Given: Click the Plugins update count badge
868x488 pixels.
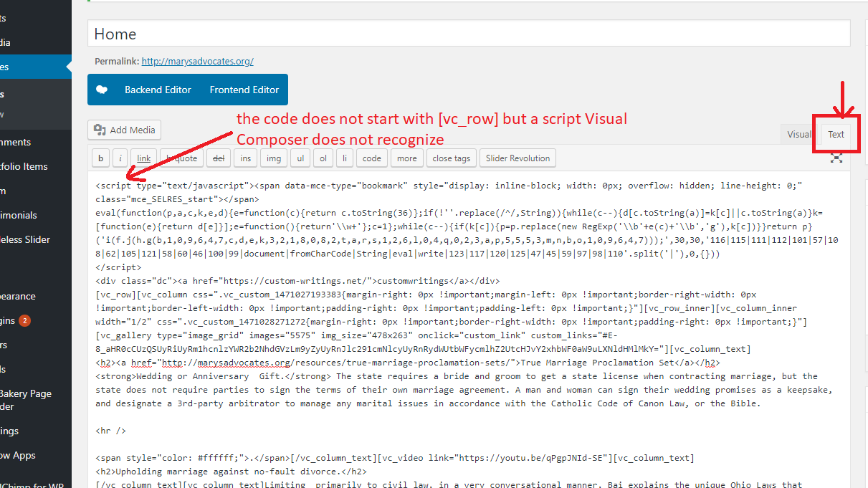Looking at the screenshot, I should click(x=24, y=320).
